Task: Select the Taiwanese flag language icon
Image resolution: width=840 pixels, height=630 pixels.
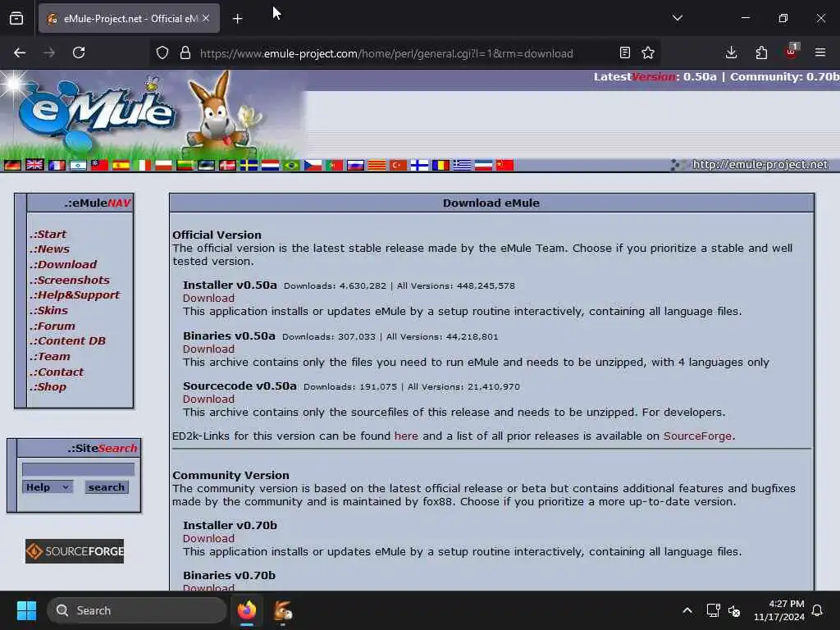Action: [99, 165]
